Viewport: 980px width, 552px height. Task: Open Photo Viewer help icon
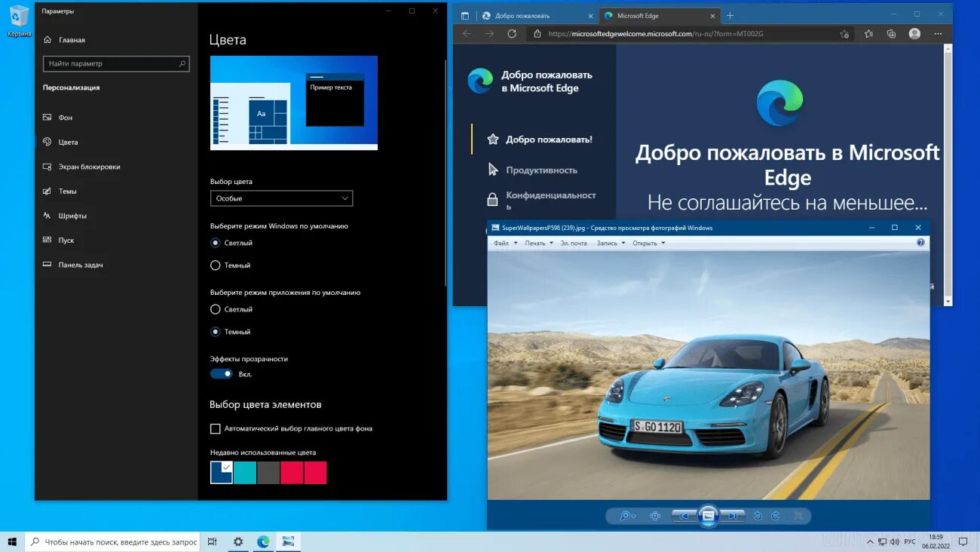[920, 243]
